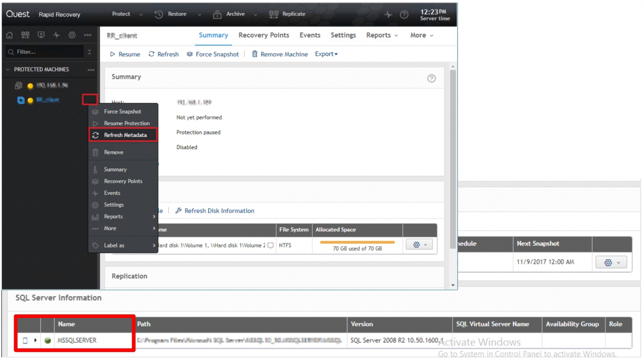Click Resume in the machine toolbar
This screenshot has width=644, height=359.
(125, 54)
